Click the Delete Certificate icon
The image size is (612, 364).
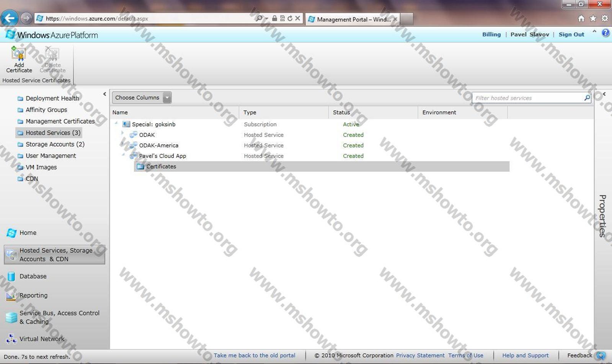click(x=52, y=54)
